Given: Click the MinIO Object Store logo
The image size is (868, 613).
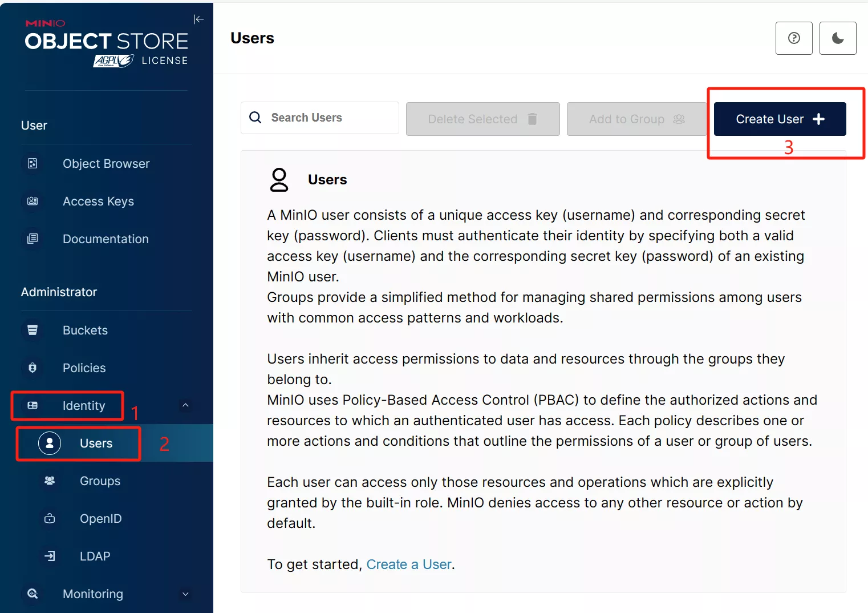Looking at the screenshot, I should 107,43.
